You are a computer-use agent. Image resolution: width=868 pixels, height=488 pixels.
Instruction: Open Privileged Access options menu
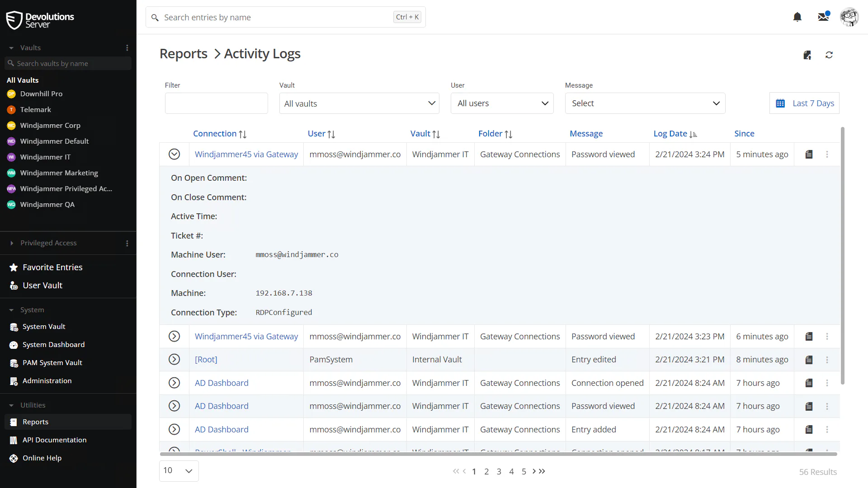127,243
